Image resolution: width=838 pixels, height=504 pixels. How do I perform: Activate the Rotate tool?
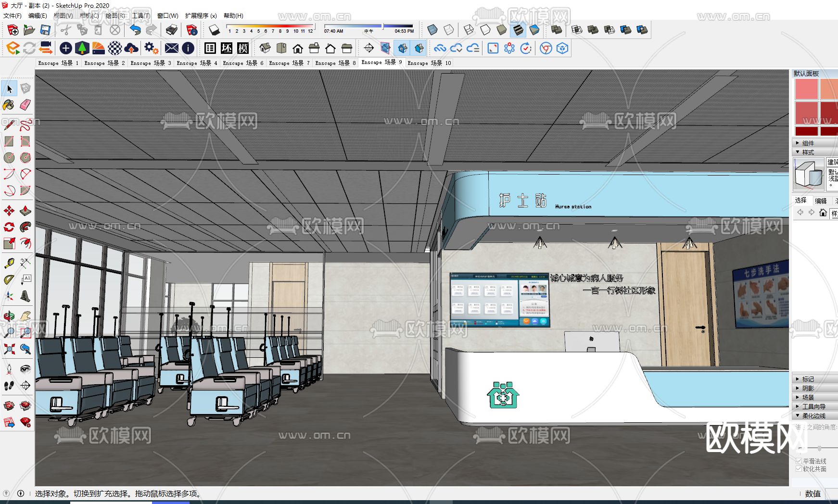pos(9,227)
